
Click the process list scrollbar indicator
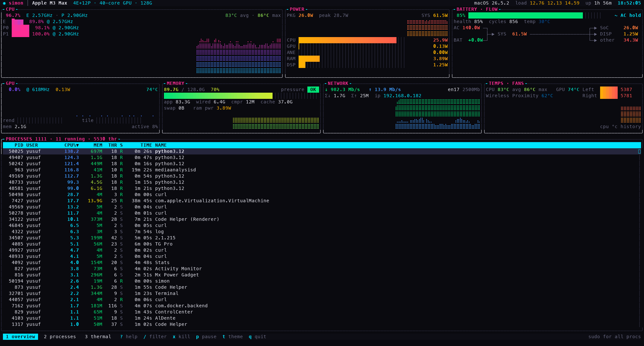639,151
